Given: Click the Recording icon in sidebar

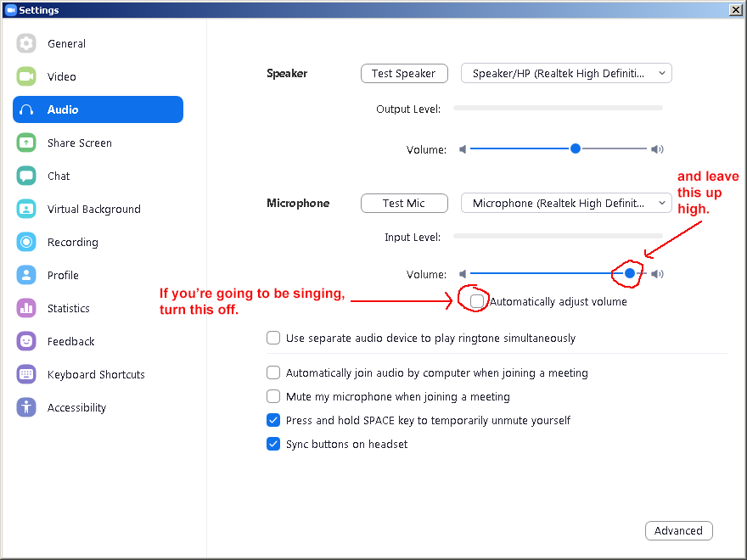Looking at the screenshot, I should click(26, 242).
